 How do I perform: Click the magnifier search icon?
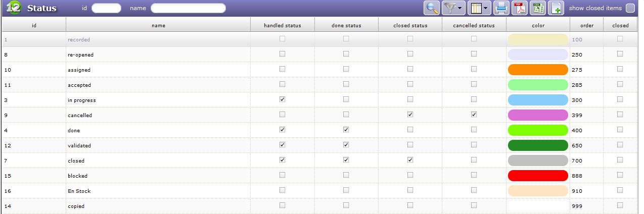click(432, 8)
